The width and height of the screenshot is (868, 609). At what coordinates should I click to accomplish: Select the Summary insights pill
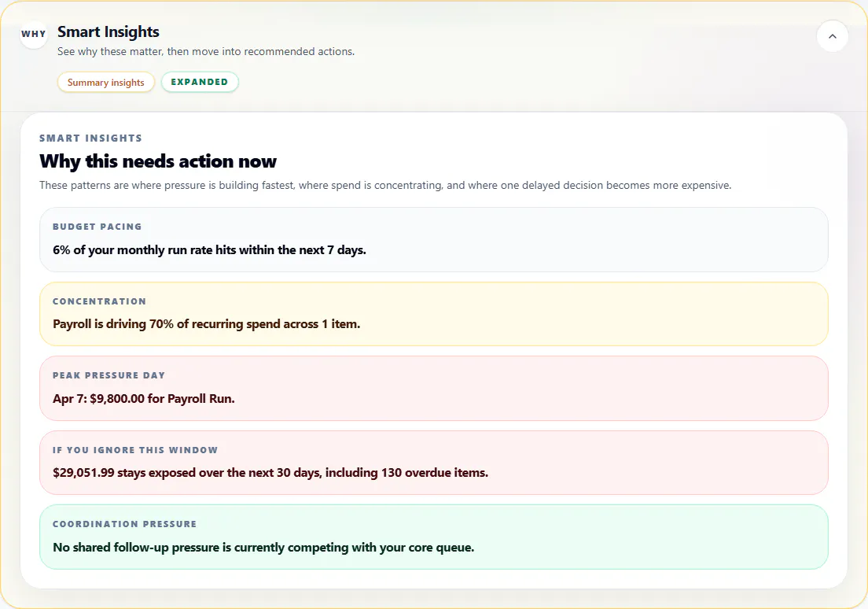pyautogui.click(x=105, y=82)
